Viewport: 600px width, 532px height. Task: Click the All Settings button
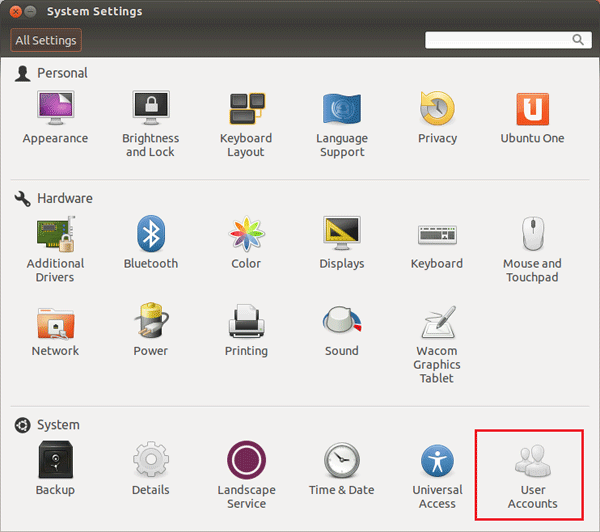point(46,40)
